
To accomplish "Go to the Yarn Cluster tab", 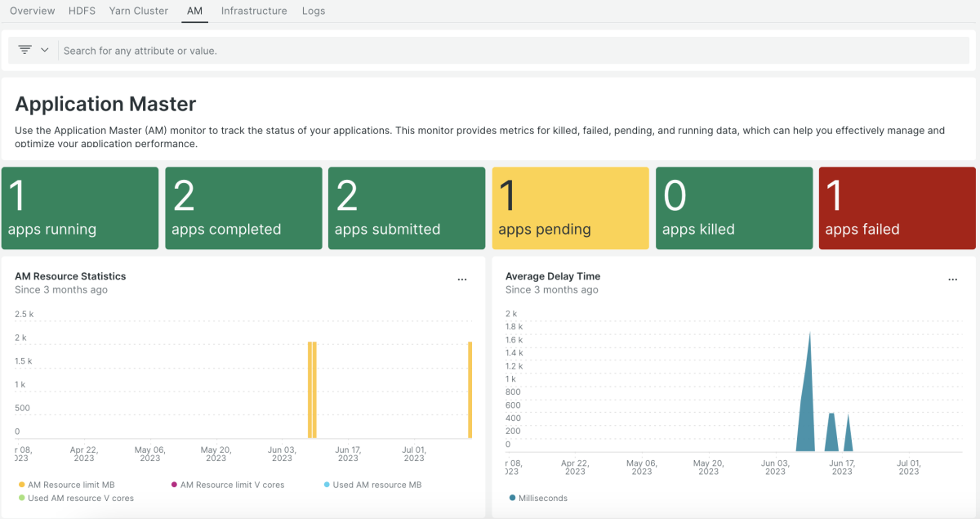I will point(139,11).
